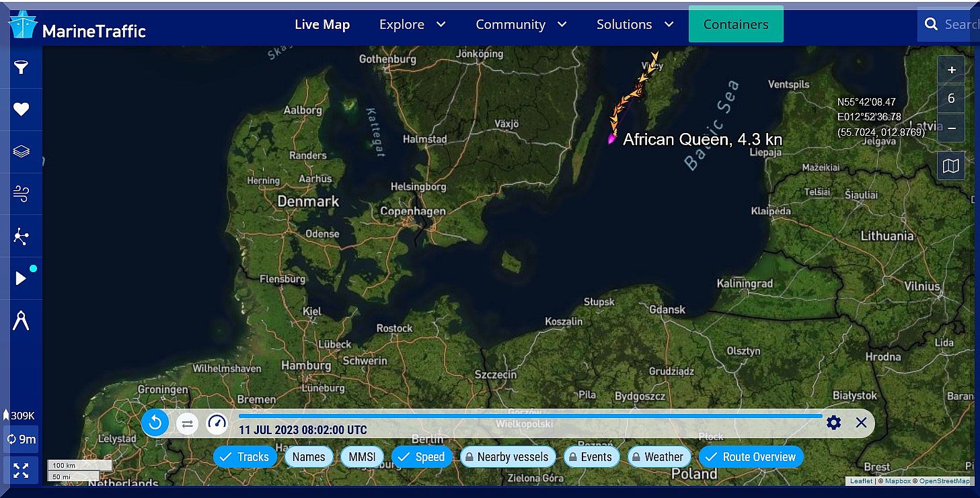Open favorites heart icon in sidebar
The width and height of the screenshot is (980, 498).
(x=22, y=110)
